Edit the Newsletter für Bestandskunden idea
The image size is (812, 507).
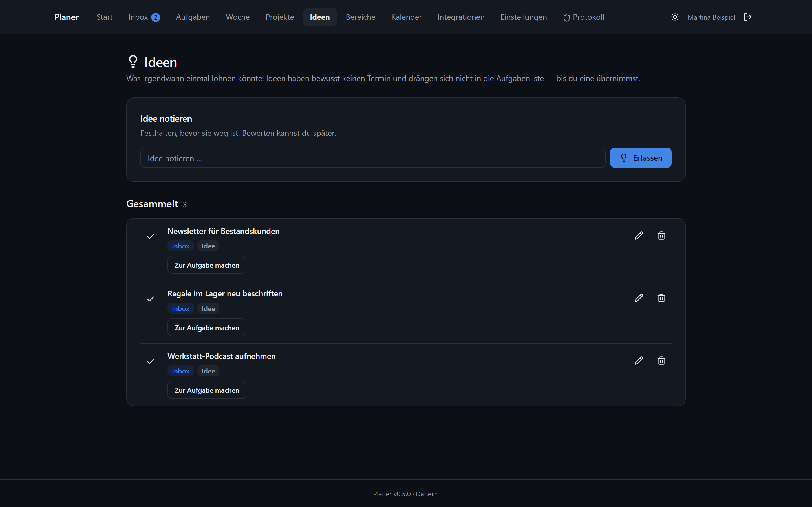(639, 236)
